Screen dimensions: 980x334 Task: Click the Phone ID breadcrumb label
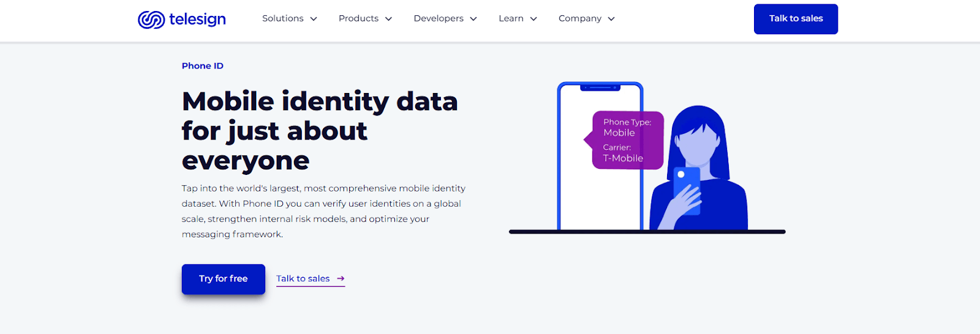point(203,66)
